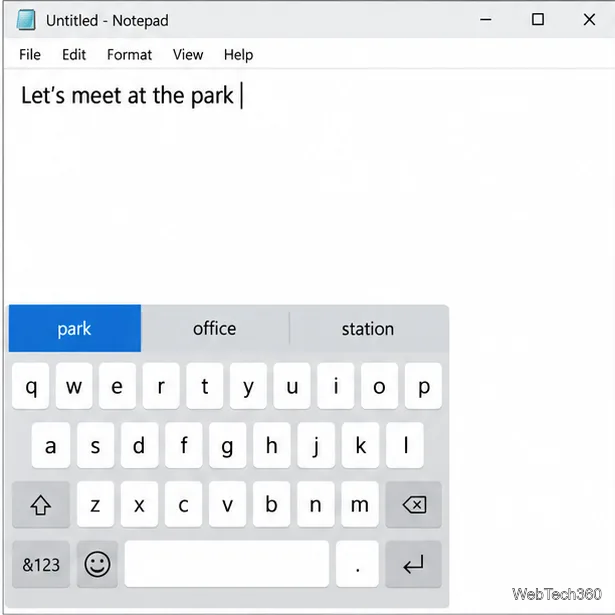Minimize the Notepad window
615x615 pixels.
click(x=486, y=19)
